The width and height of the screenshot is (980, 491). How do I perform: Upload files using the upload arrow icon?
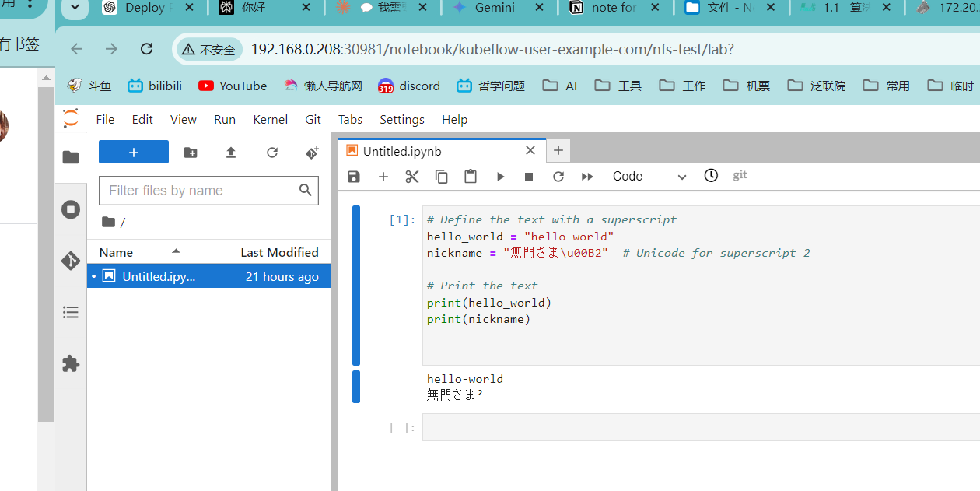(x=231, y=153)
